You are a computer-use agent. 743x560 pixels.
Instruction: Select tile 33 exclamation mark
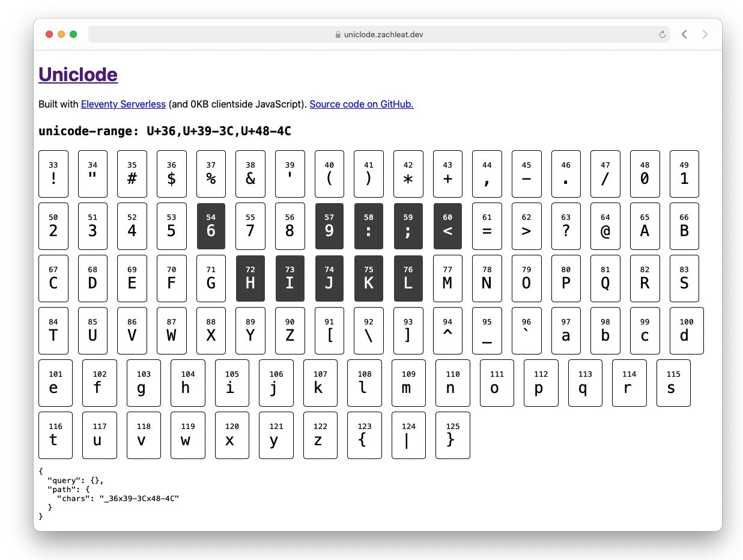[x=53, y=174]
